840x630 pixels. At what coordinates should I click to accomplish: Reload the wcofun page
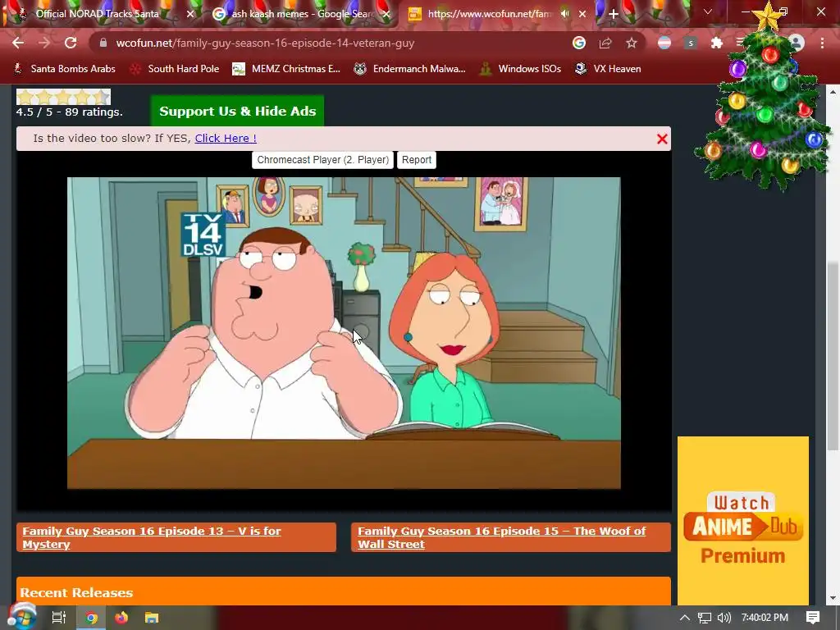pyautogui.click(x=71, y=43)
